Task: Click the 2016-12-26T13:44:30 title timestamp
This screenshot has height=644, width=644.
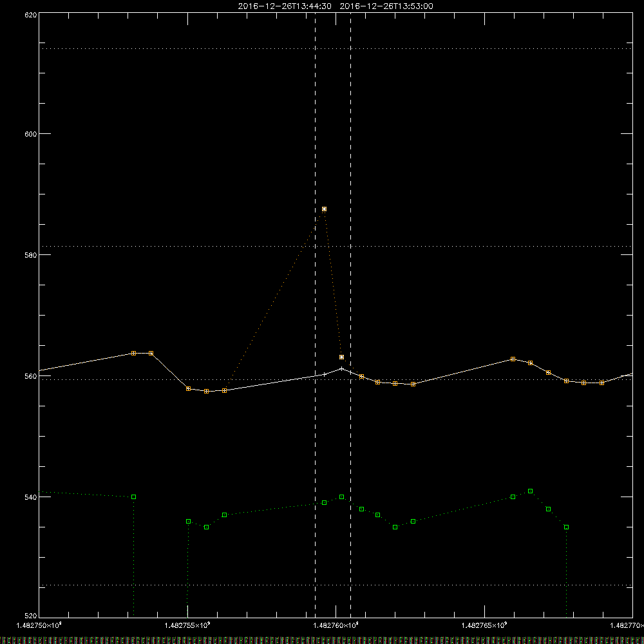Action: pos(285,6)
